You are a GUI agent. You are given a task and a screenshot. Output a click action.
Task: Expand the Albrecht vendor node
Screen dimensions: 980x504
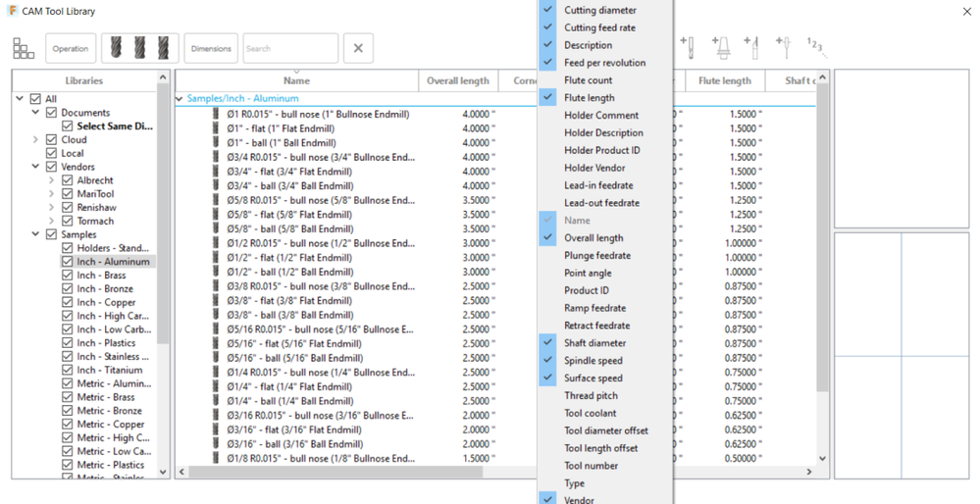52,180
